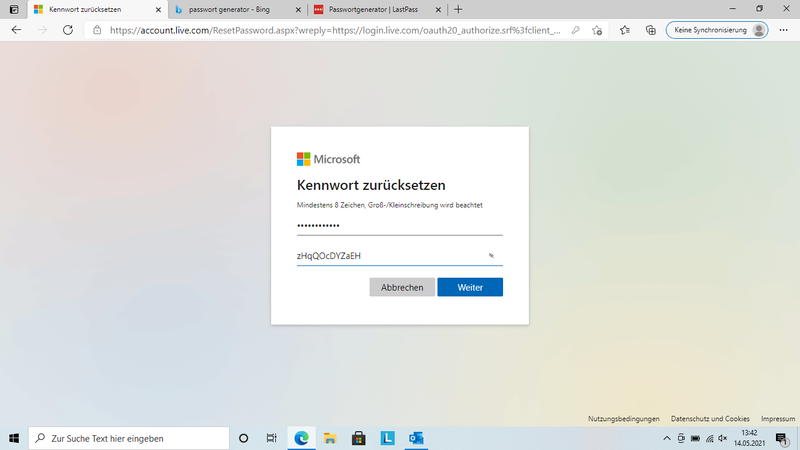
Task: Open browser Settings and more menu
Action: click(x=784, y=30)
